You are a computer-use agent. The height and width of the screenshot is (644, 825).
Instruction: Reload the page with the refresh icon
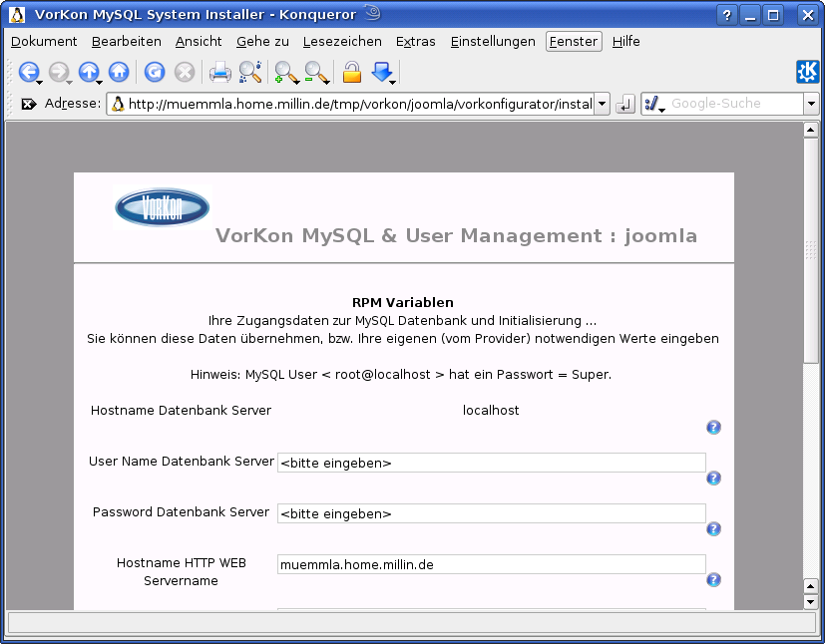[155, 72]
